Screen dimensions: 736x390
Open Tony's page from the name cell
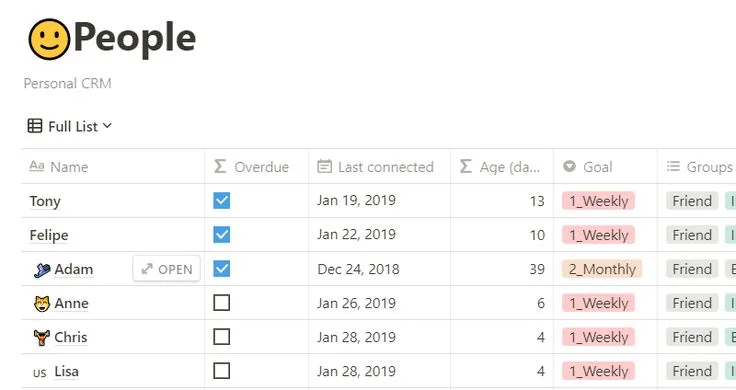pyautogui.click(x=45, y=201)
